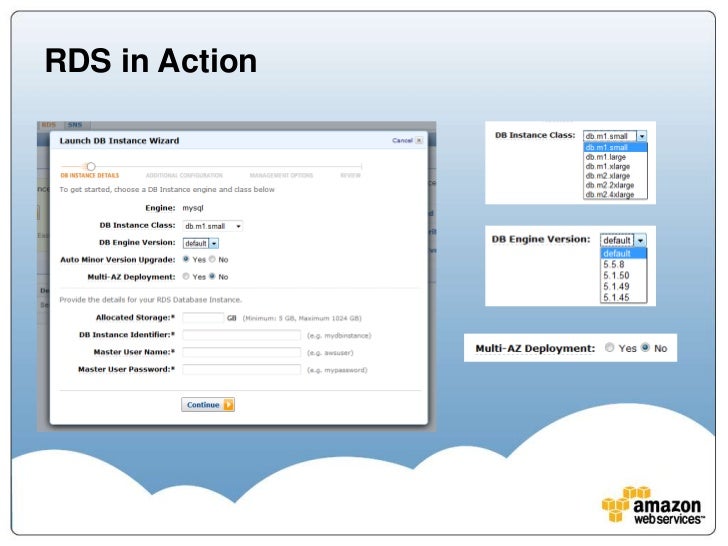The image size is (728, 546).
Task: Click the Cancel link in wizard header
Action: click(402, 140)
